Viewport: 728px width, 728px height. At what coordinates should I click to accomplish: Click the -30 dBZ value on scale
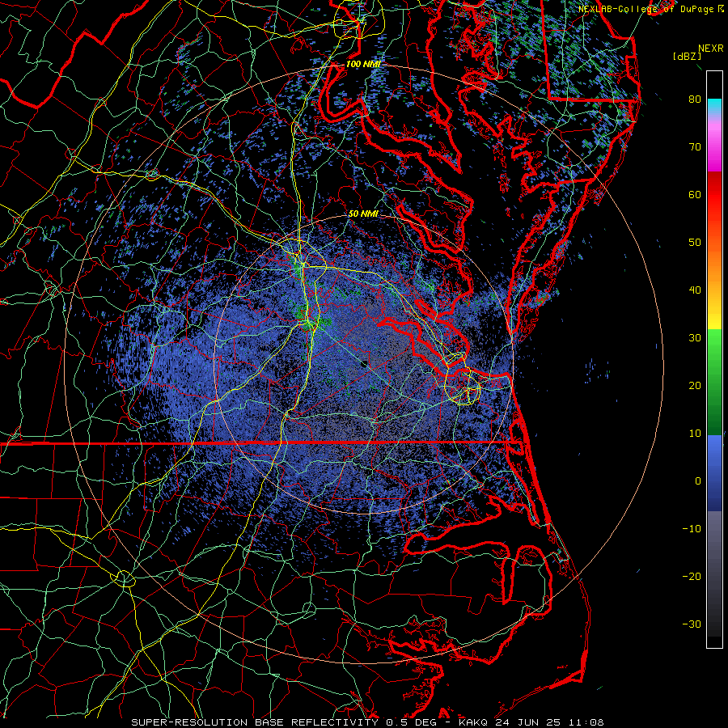coord(692,624)
